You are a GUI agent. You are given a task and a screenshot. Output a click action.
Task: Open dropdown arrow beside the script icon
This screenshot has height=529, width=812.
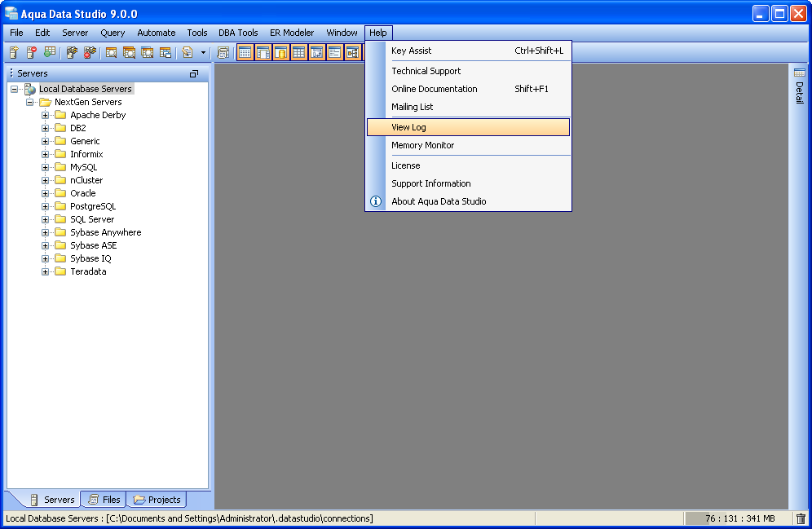[203, 53]
